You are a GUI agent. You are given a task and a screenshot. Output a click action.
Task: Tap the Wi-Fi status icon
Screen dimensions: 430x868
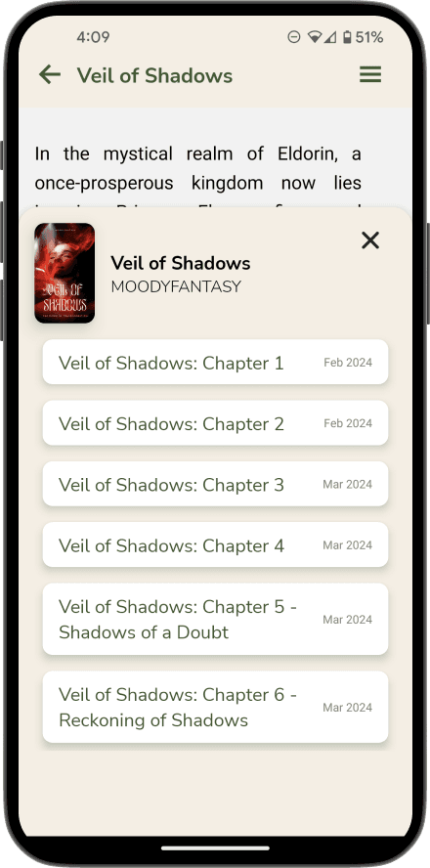coord(315,38)
